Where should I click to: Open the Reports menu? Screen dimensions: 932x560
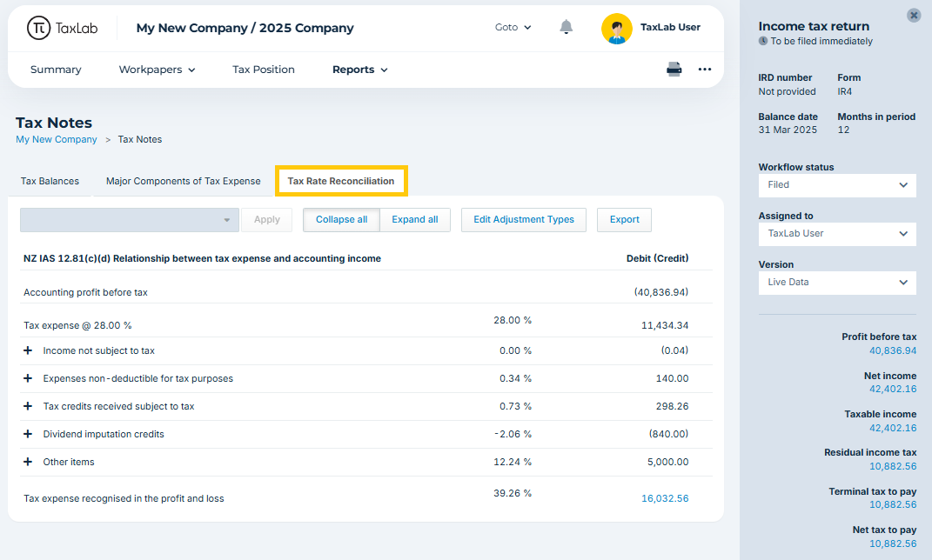[x=359, y=70]
